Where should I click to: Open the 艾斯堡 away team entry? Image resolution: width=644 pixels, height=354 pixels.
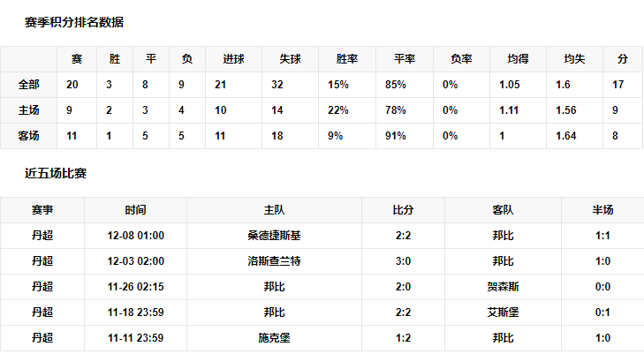[x=503, y=313]
